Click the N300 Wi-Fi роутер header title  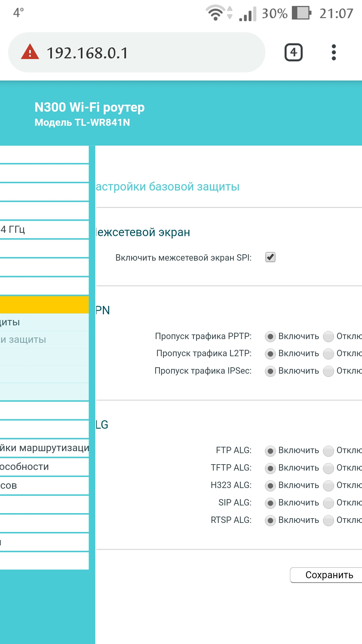pos(89,107)
